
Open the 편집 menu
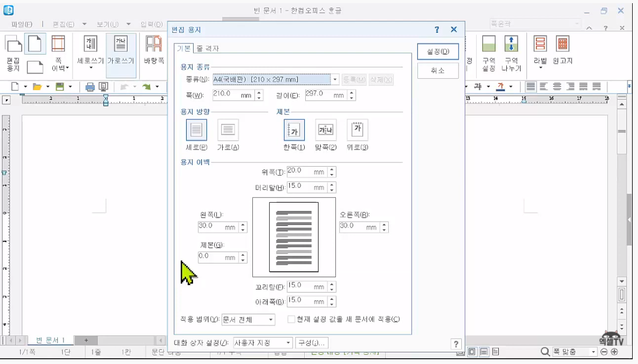coord(63,24)
